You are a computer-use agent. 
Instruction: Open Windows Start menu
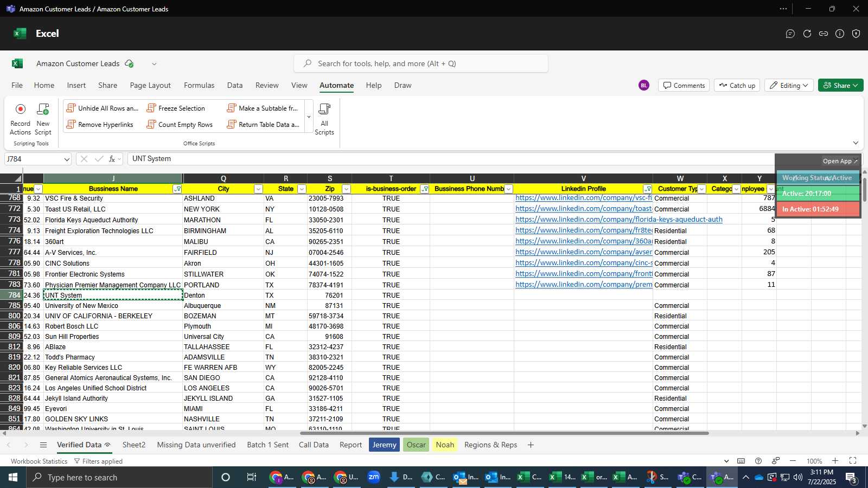(13, 477)
